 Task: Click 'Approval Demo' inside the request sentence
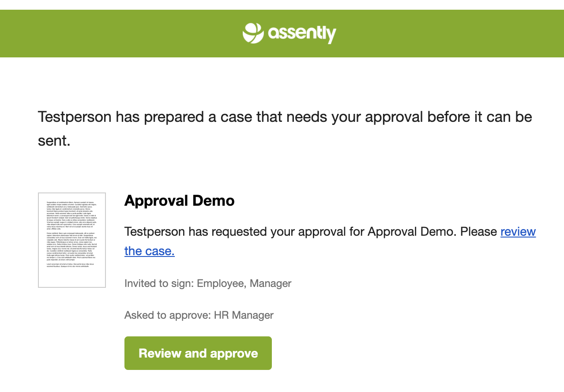412,231
